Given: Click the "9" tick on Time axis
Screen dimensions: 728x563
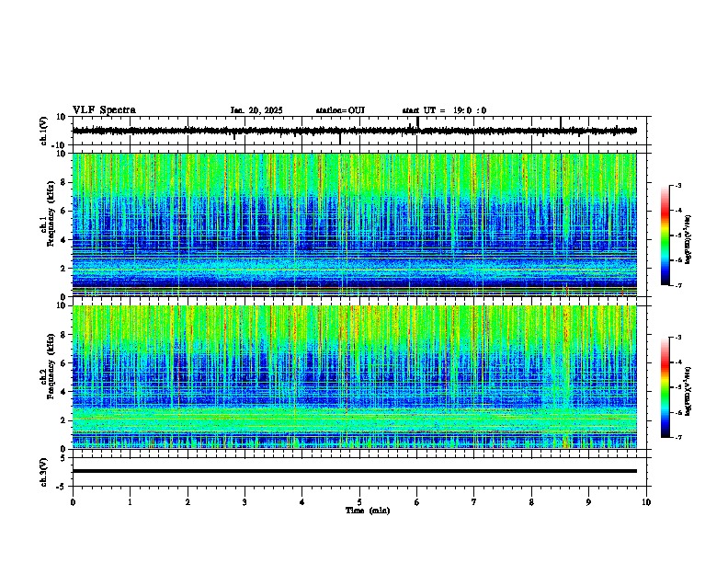Looking at the screenshot, I should [x=588, y=502].
